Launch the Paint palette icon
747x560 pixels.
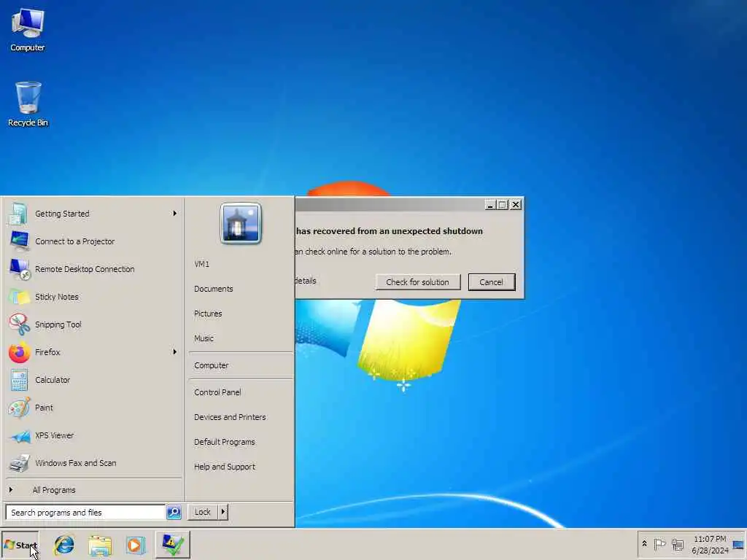18,408
